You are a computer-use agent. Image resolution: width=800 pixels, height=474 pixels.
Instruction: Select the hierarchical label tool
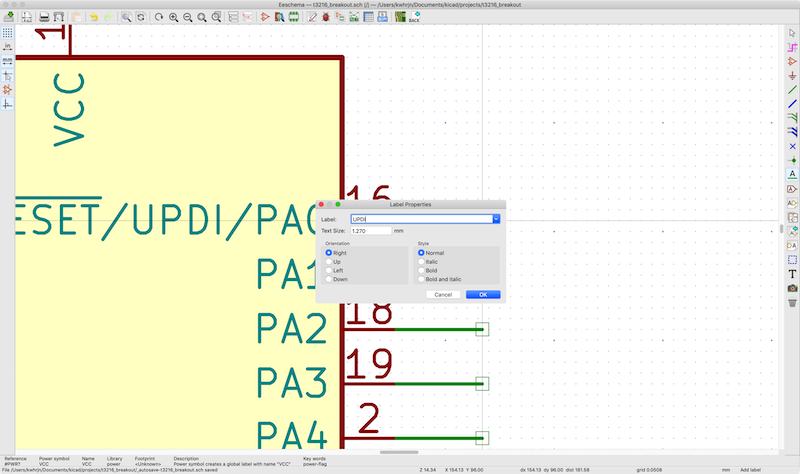coord(792,203)
